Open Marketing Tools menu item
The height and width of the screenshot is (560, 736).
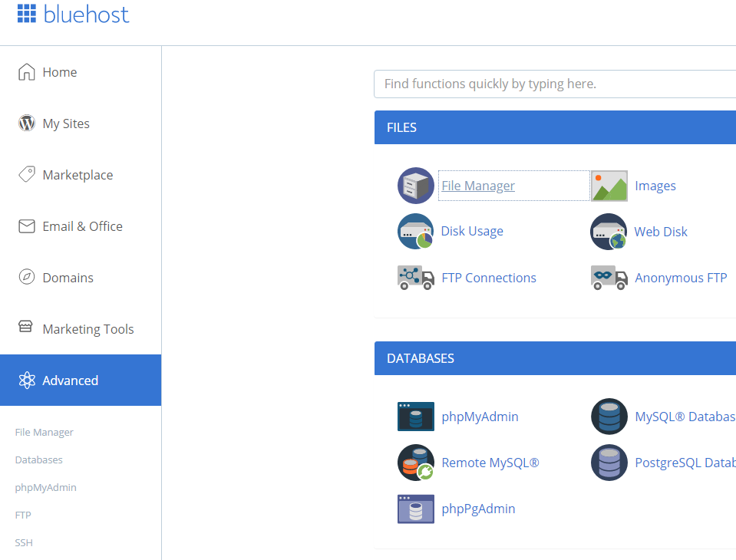pyautogui.click(x=88, y=329)
